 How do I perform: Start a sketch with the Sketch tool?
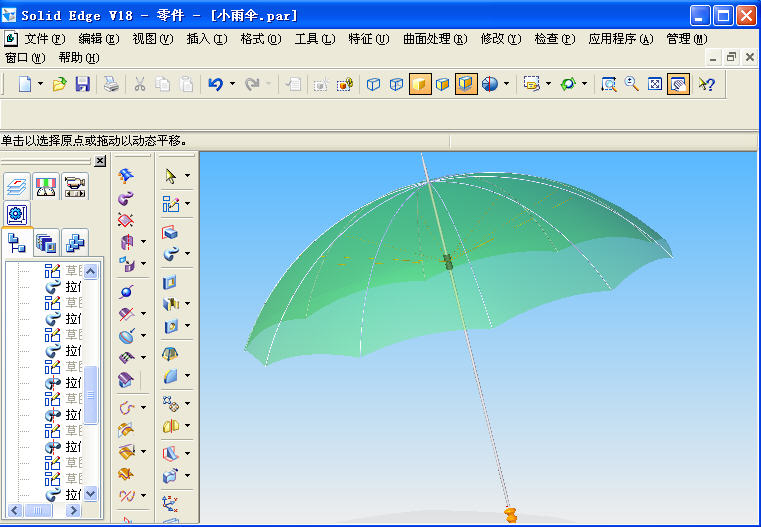pyautogui.click(x=170, y=204)
